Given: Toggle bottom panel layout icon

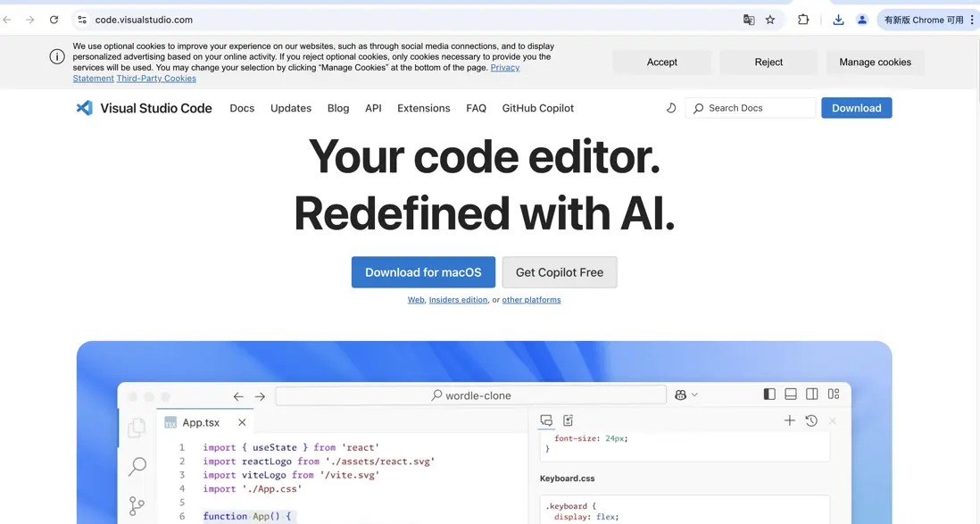Looking at the screenshot, I should tap(791, 394).
